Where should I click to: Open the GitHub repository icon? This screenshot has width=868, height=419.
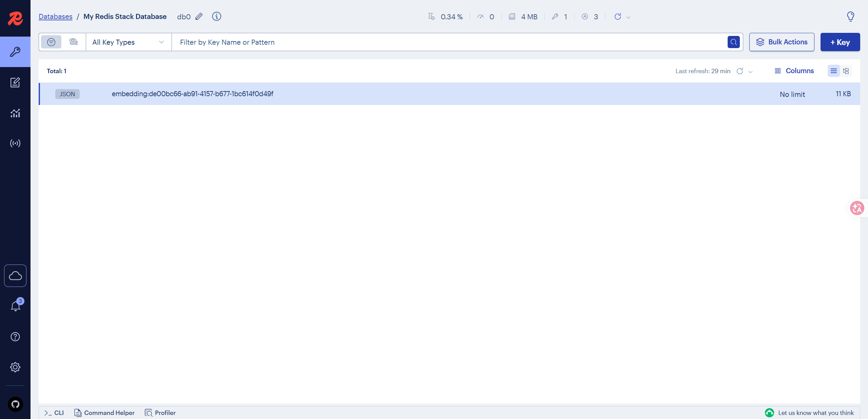(x=15, y=404)
